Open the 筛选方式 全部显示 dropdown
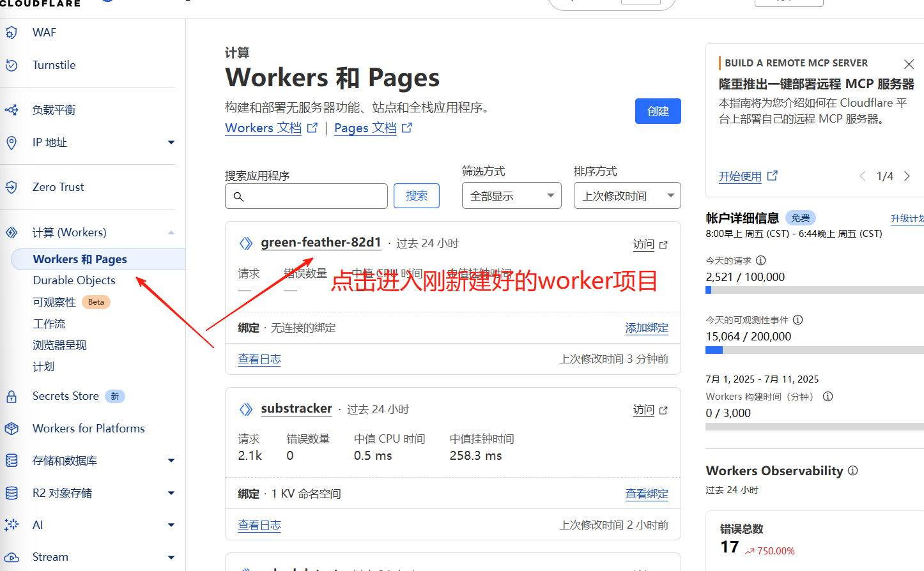Image resolution: width=924 pixels, height=571 pixels. click(512, 195)
